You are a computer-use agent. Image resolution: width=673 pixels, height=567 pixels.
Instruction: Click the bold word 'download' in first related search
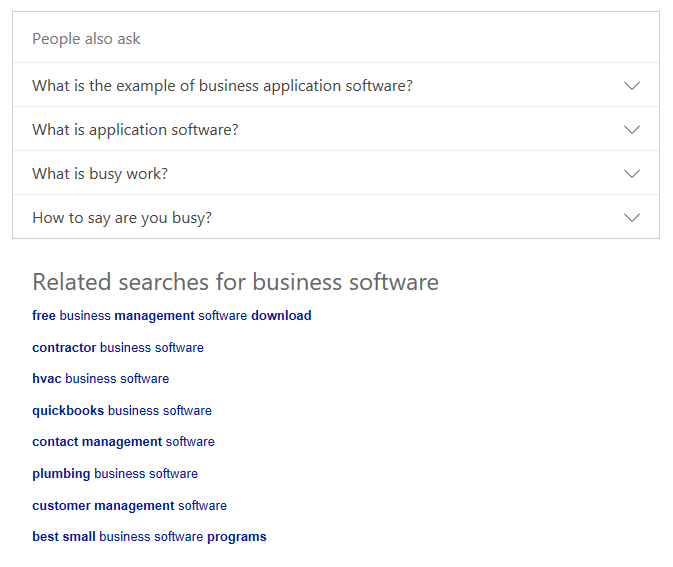[x=281, y=316]
